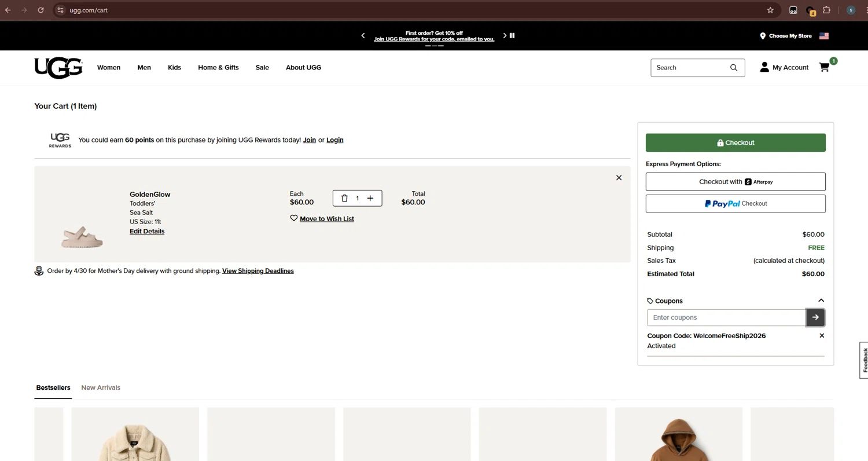Open the brown hoodie bestseller thumbnail
Image resolution: width=868 pixels, height=461 pixels.
coord(678,434)
